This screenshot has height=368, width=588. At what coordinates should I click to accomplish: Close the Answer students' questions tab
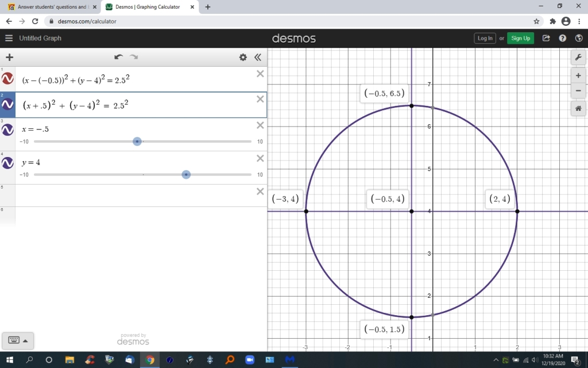[95, 7]
